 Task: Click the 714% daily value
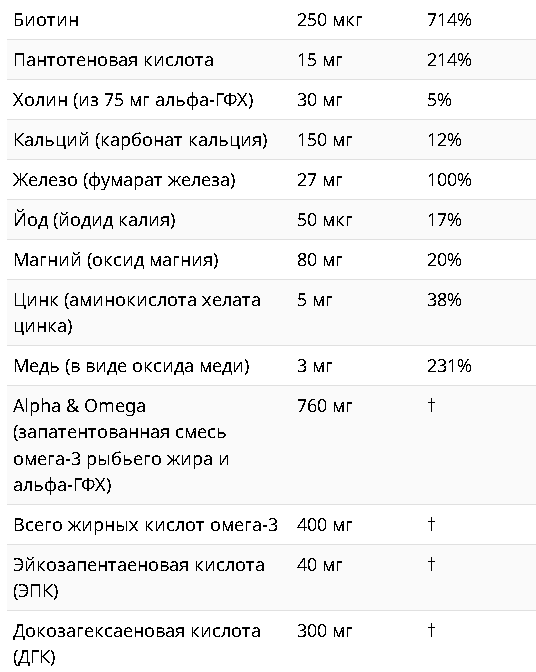(x=449, y=20)
